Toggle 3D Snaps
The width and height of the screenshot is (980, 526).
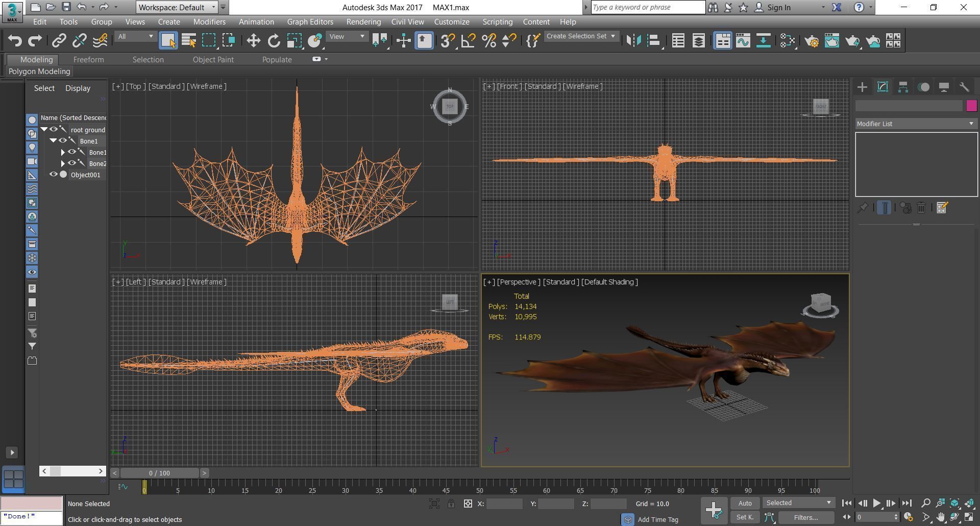coord(448,40)
